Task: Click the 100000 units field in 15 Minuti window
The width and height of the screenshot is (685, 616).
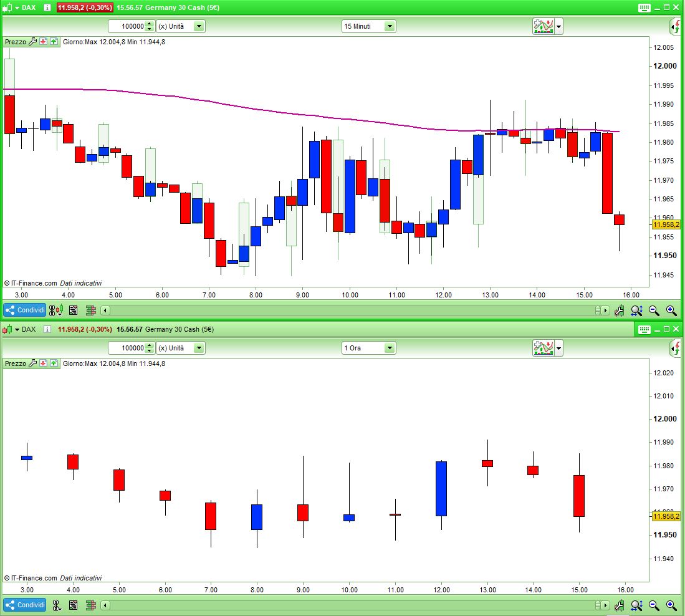Action: [127, 26]
